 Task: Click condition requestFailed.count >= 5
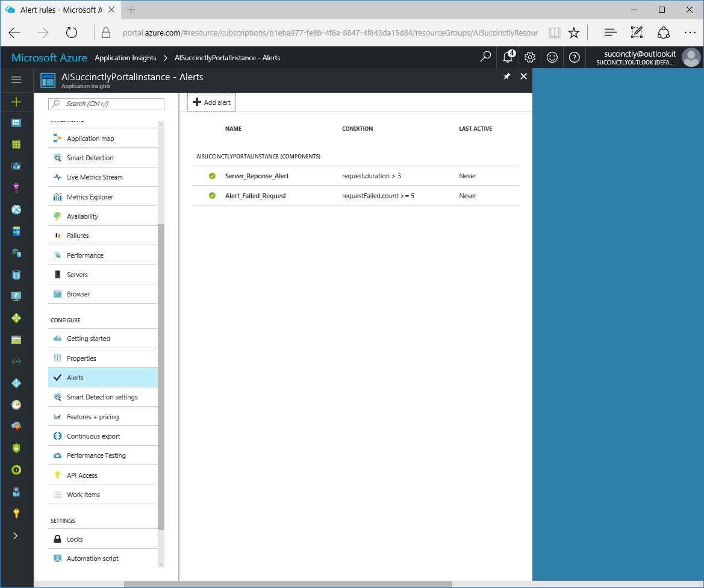tap(378, 196)
